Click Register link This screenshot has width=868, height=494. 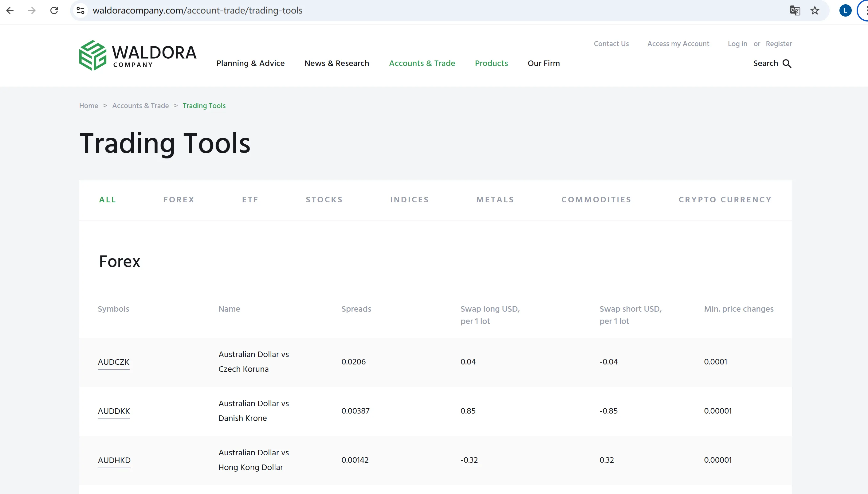click(x=779, y=44)
